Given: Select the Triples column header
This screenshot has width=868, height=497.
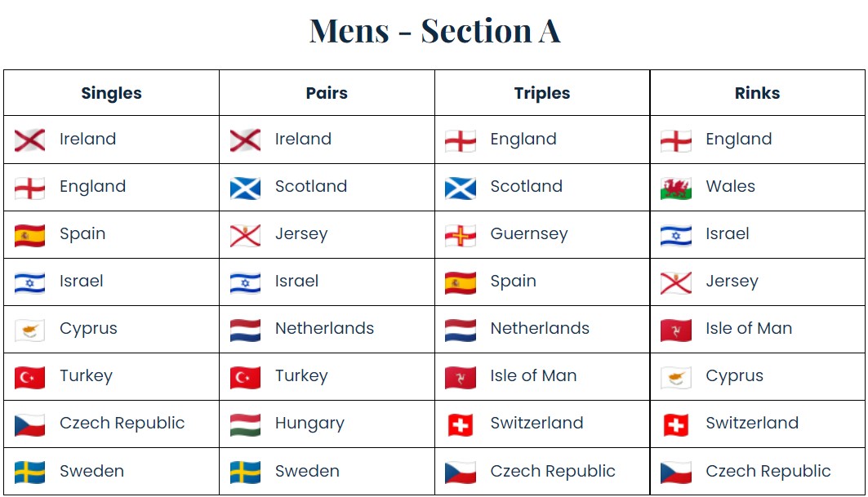Looking at the screenshot, I should (x=542, y=93).
